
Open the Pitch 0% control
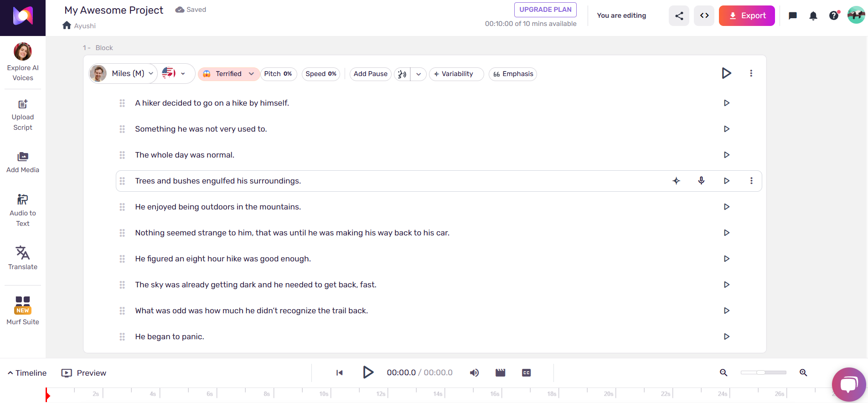[x=278, y=74]
